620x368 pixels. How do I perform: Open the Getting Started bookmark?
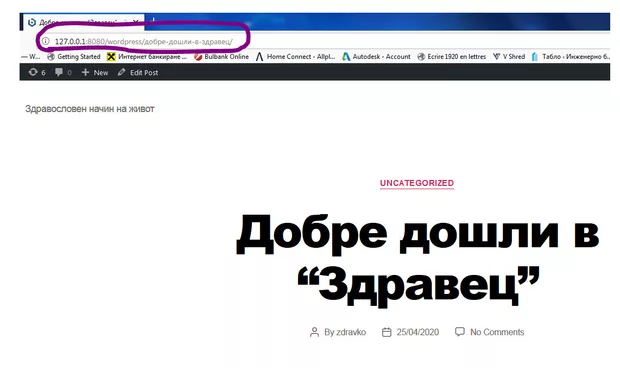tap(74, 57)
